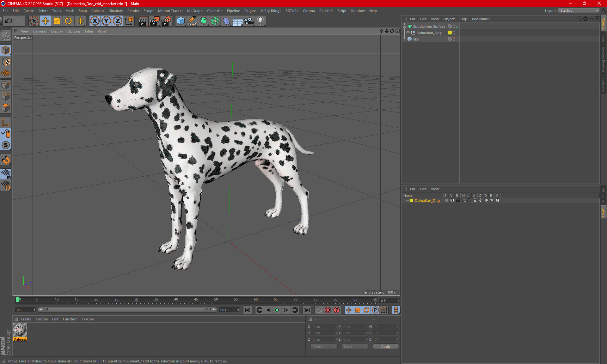This screenshot has height=364, width=607.
Task: Toggle Dalmatian_Dog layer solo dot
Action: [446, 200]
